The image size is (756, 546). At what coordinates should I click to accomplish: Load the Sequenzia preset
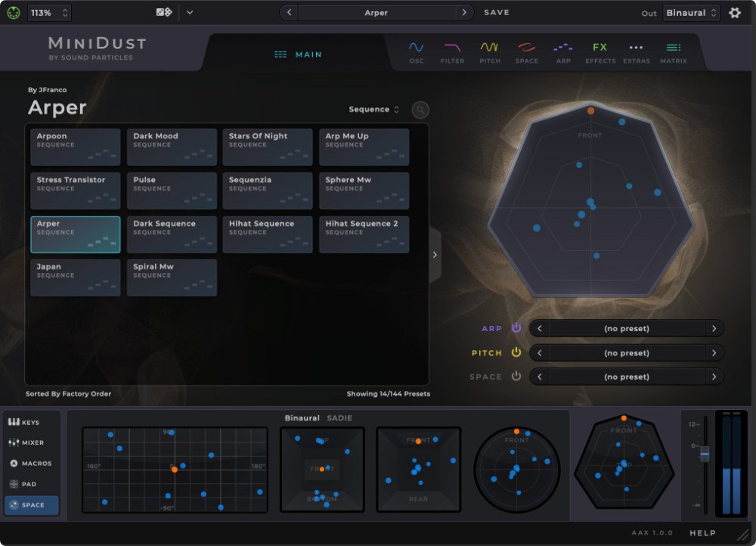click(268, 191)
